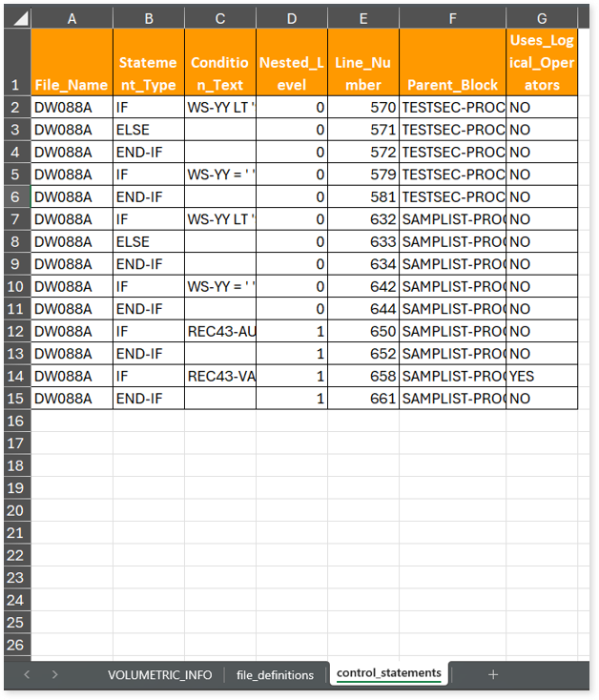599x700 pixels.
Task: Select column A header
Action: (x=72, y=18)
